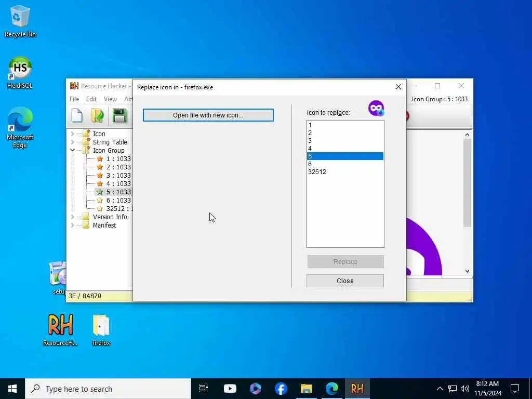Show hidden system tray icons
532x399 pixels.
coord(440,389)
